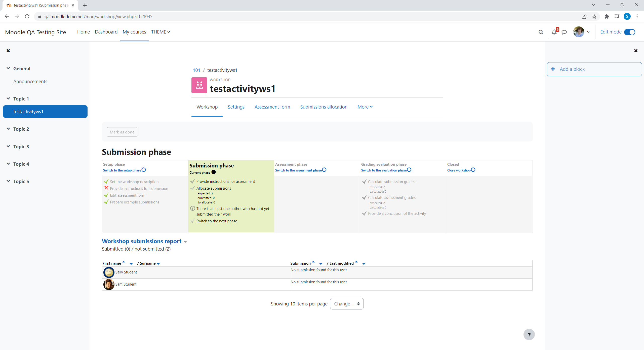Open a new browser tab
The image size is (644, 350).
point(85,5)
